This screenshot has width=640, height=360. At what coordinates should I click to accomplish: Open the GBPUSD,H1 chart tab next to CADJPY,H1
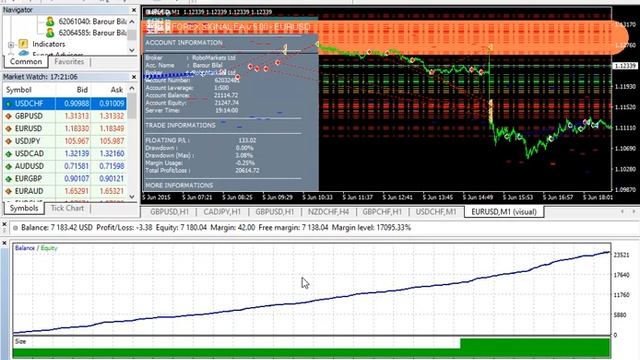pyautogui.click(x=169, y=212)
